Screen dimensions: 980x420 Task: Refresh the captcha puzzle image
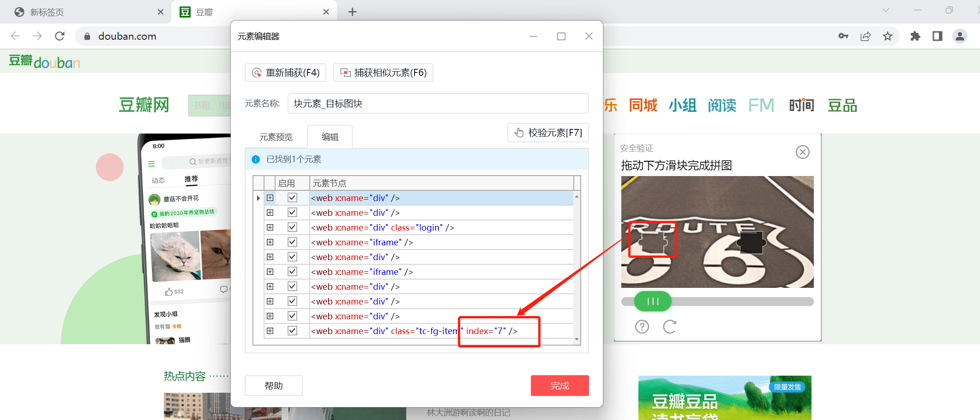(670, 327)
